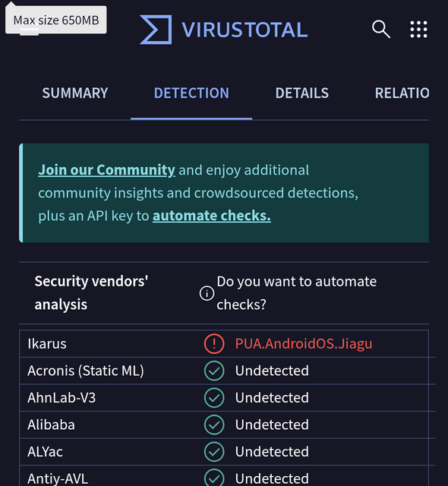Select the DETECTION tab
The height and width of the screenshot is (486, 448).
tap(191, 93)
